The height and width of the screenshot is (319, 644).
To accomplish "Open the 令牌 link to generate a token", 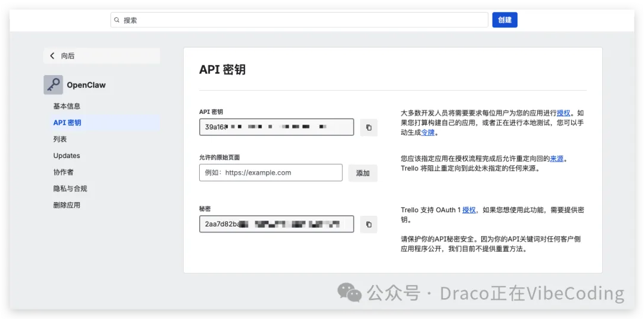I will tap(428, 132).
